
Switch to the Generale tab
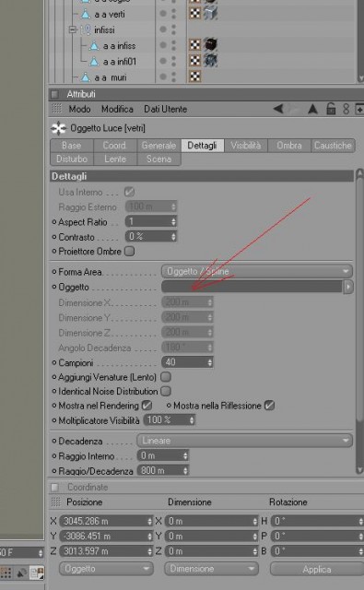(159, 146)
